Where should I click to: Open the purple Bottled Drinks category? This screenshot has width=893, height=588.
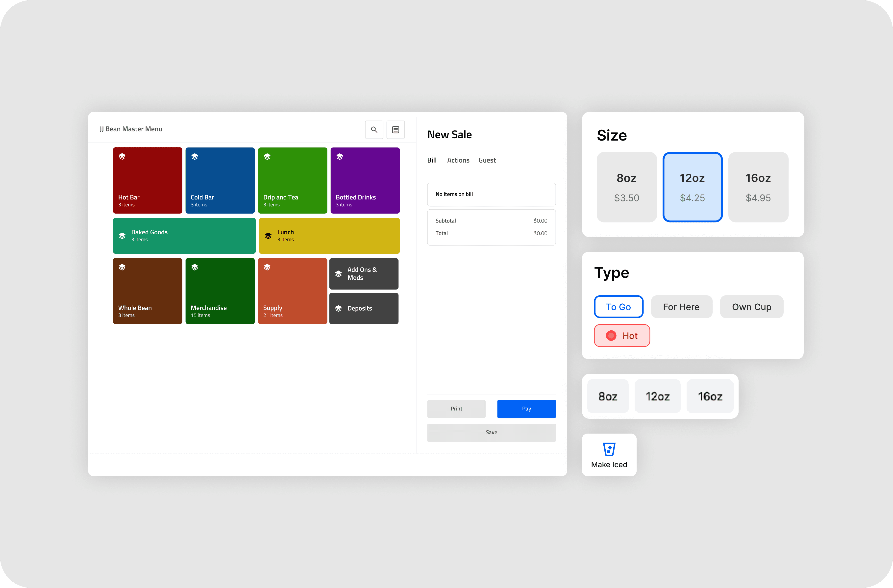[365, 180]
